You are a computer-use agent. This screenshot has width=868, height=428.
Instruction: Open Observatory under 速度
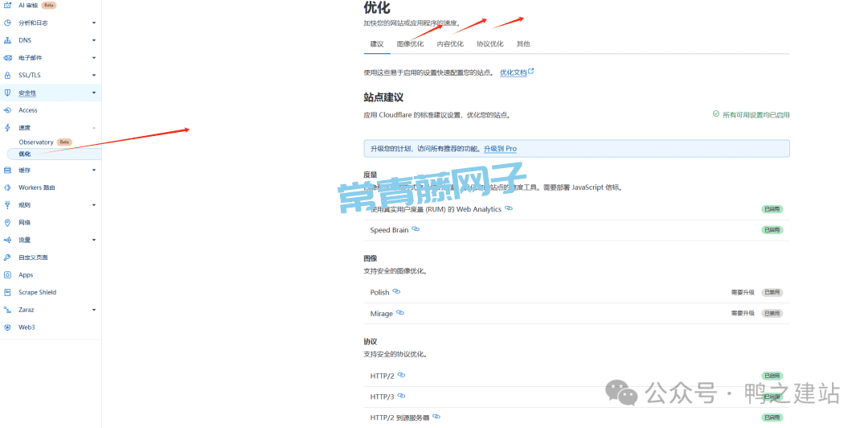(x=36, y=142)
